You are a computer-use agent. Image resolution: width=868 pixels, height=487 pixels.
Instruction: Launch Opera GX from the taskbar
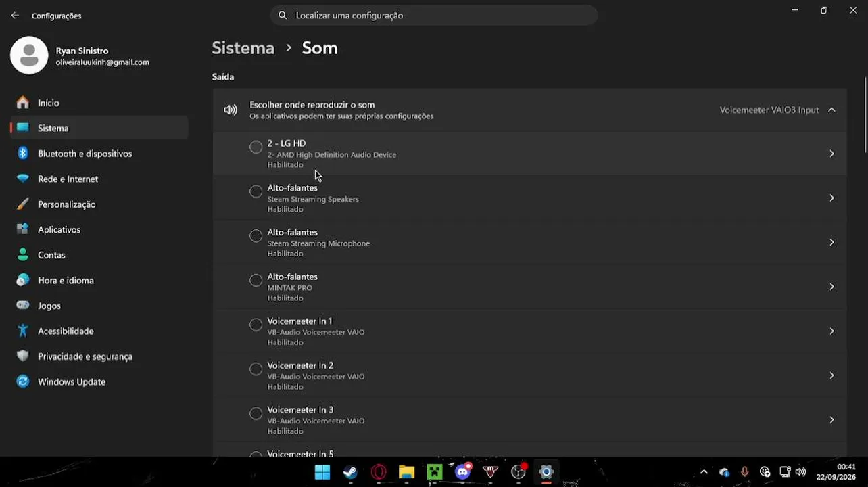(379, 472)
